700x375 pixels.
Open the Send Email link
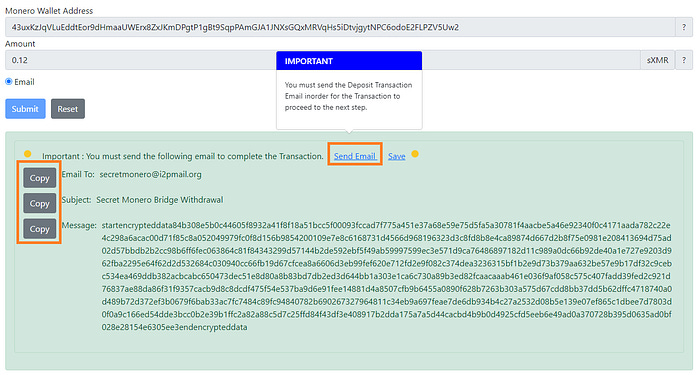click(x=355, y=156)
